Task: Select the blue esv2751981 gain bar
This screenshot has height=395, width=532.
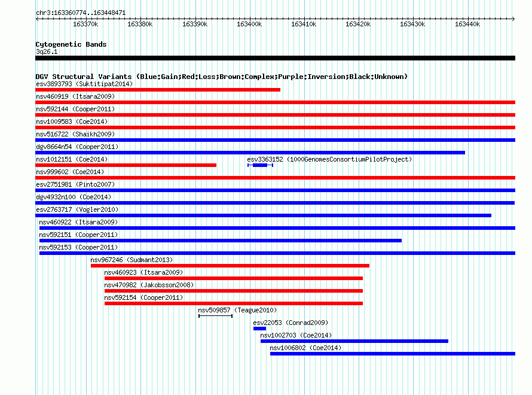Action: [275, 190]
